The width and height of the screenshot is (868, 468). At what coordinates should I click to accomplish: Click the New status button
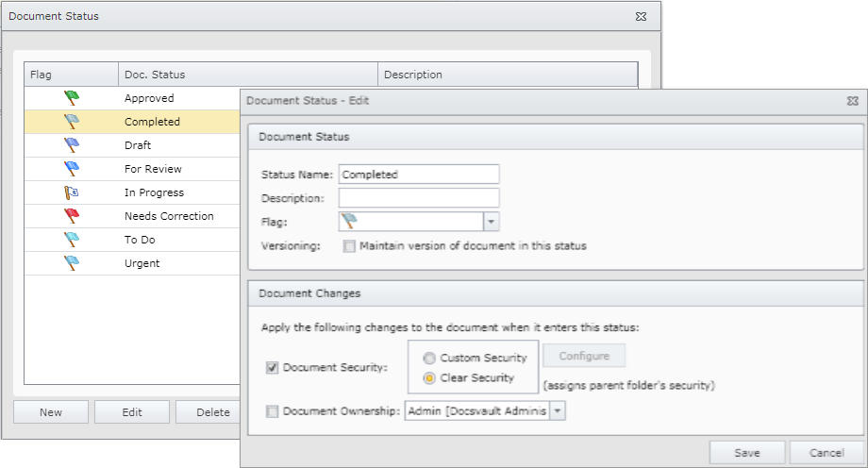[51, 412]
